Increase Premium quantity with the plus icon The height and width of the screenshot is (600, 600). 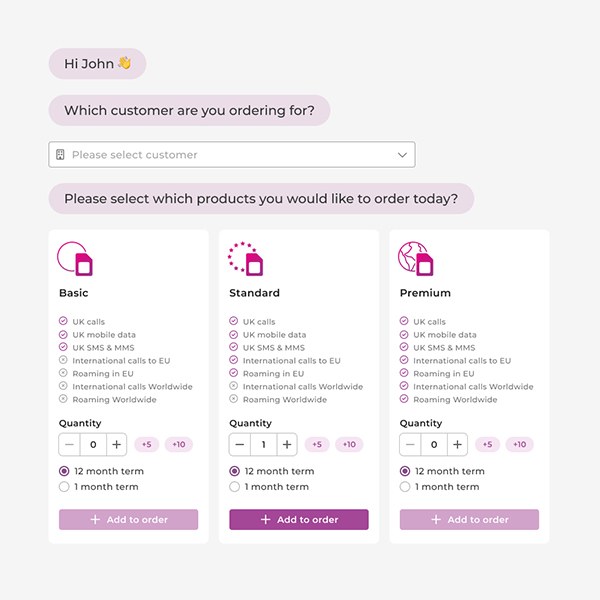(x=457, y=444)
